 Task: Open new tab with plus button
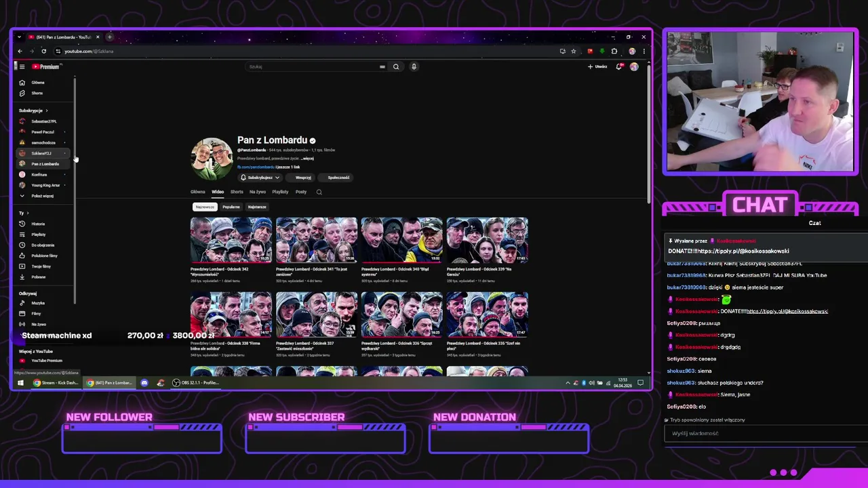click(x=110, y=37)
